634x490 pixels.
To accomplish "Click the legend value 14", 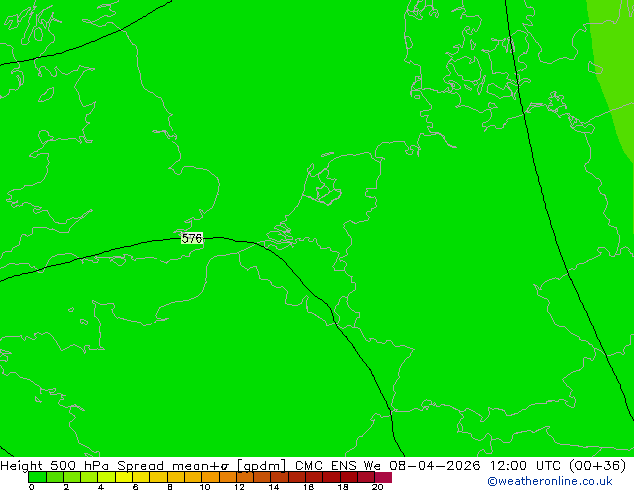I will point(274,487).
